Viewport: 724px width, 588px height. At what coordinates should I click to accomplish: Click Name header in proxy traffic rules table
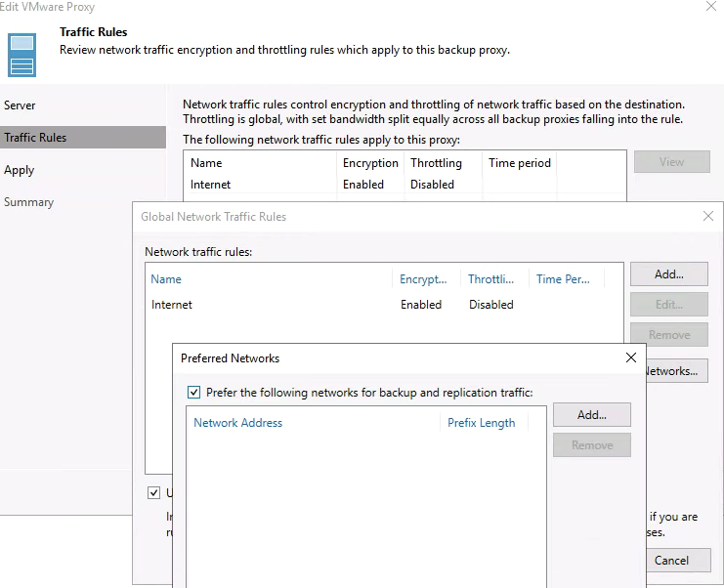tap(206, 163)
